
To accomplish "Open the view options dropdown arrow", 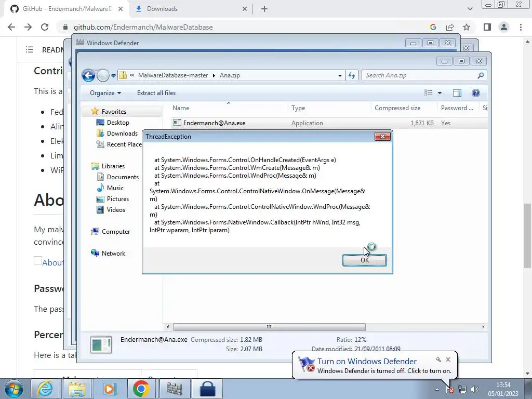I will pyautogui.click(x=440, y=93).
